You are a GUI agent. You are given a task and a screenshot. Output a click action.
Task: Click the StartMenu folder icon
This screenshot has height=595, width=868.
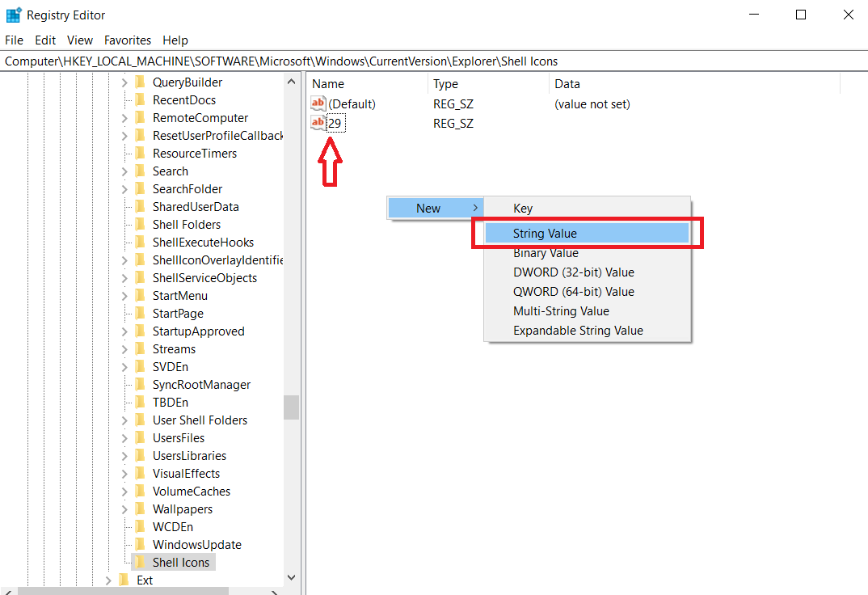coord(140,296)
